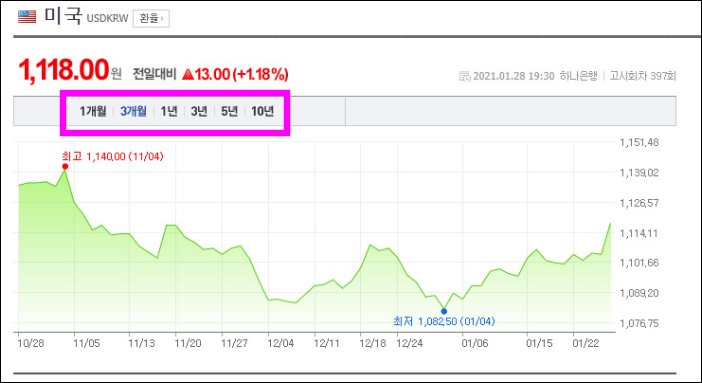
Task: Click the 1,076.75 y-axis value
Action: (639, 323)
